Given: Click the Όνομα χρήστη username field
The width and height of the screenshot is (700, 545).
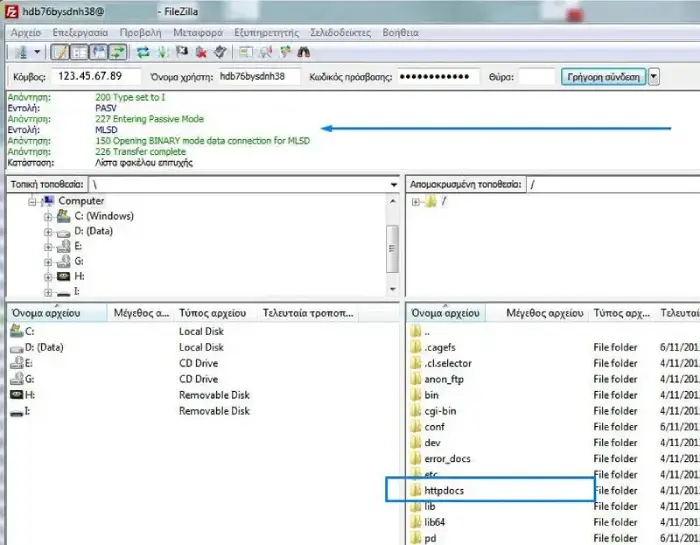Looking at the screenshot, I should pos(259,76).
